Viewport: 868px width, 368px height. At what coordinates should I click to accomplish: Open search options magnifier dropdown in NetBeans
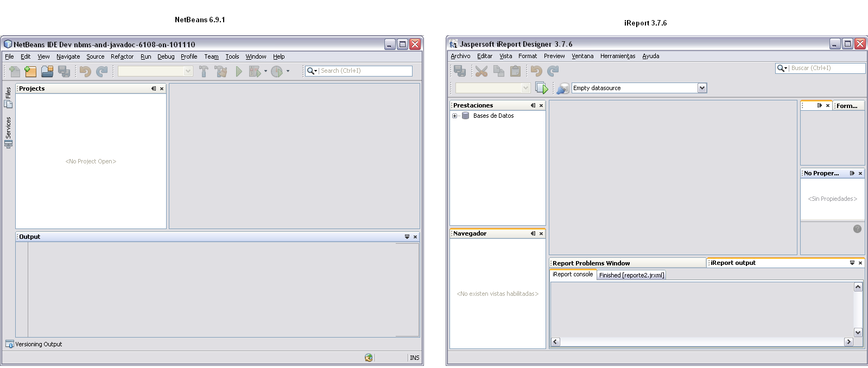(312, 71)
